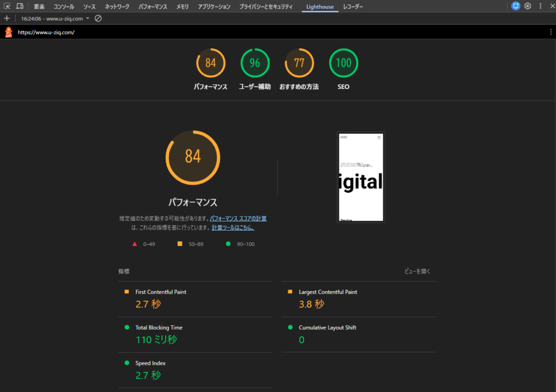Screen dimensions: 556x392
Task: Open the ネットワーク tab
Action: [x=117, y=7]
